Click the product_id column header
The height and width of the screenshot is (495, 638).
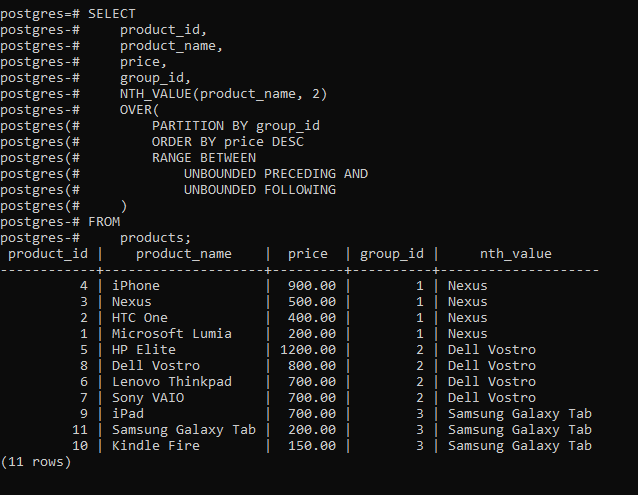48,254
